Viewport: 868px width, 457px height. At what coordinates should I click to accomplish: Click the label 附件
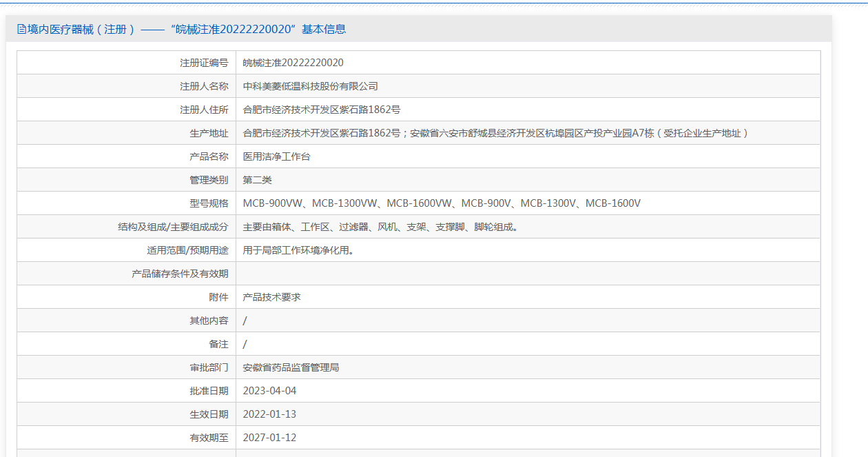[218, 297]
